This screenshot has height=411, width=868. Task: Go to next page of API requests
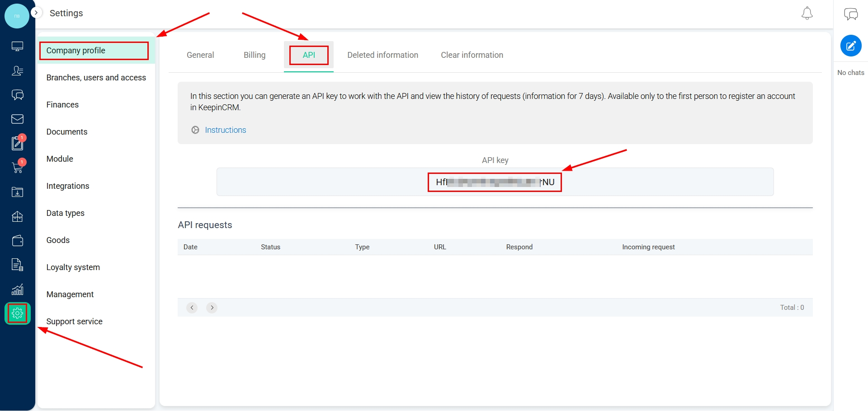[212, 308]
